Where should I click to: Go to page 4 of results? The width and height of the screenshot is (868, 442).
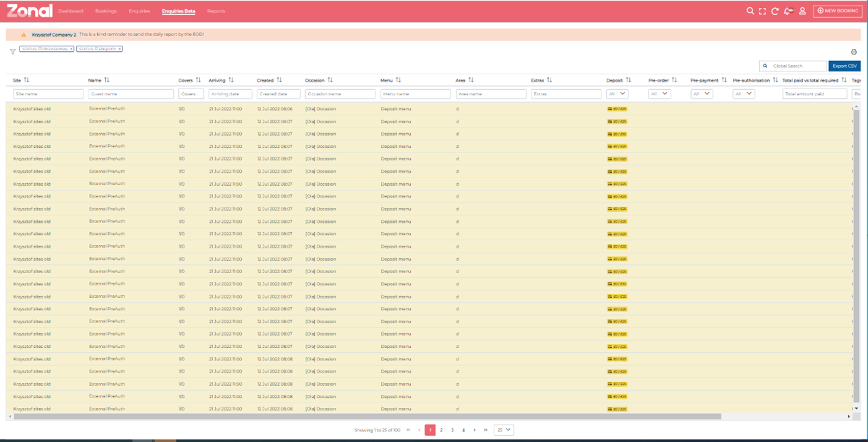tap(463, 430)
